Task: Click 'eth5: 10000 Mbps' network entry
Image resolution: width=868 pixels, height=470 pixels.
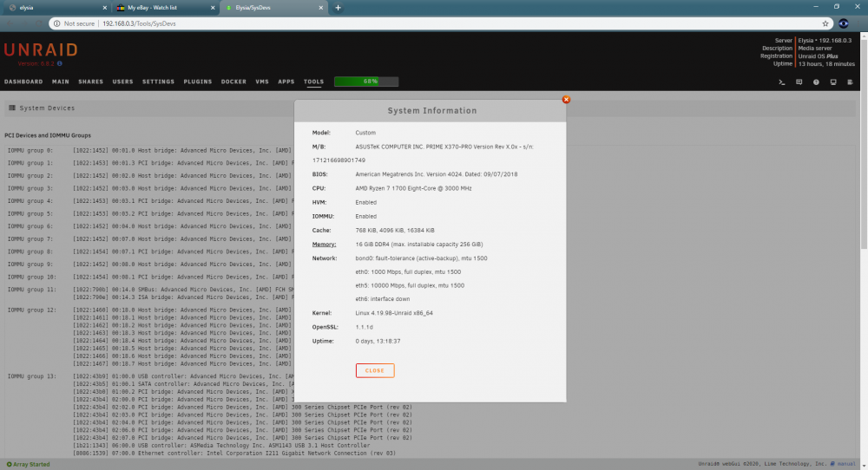Action: 410,286
